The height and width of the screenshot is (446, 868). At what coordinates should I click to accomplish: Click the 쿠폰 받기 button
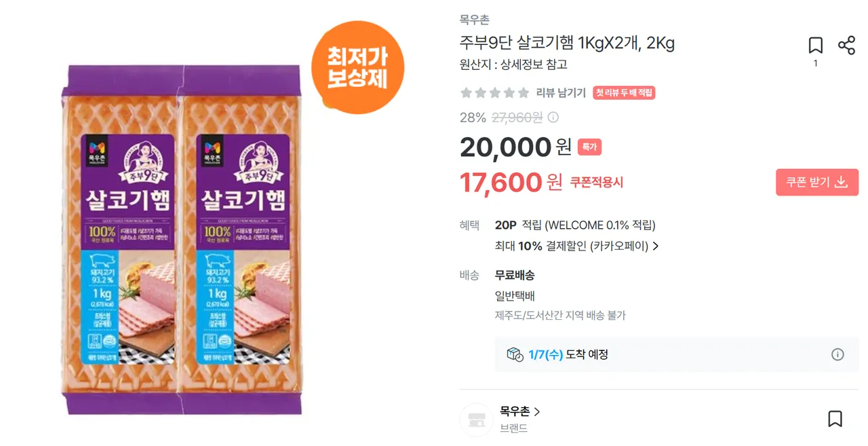pyautogui.click(x=816, y=182)
